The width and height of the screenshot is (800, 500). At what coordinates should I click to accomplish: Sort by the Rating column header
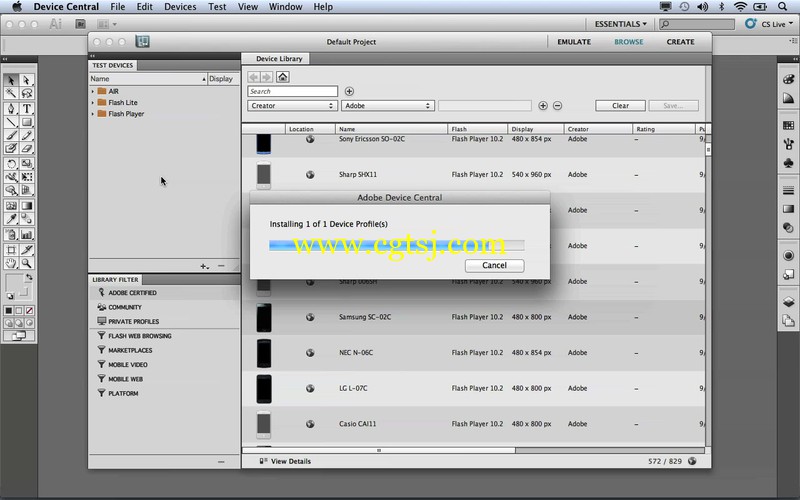663,129
